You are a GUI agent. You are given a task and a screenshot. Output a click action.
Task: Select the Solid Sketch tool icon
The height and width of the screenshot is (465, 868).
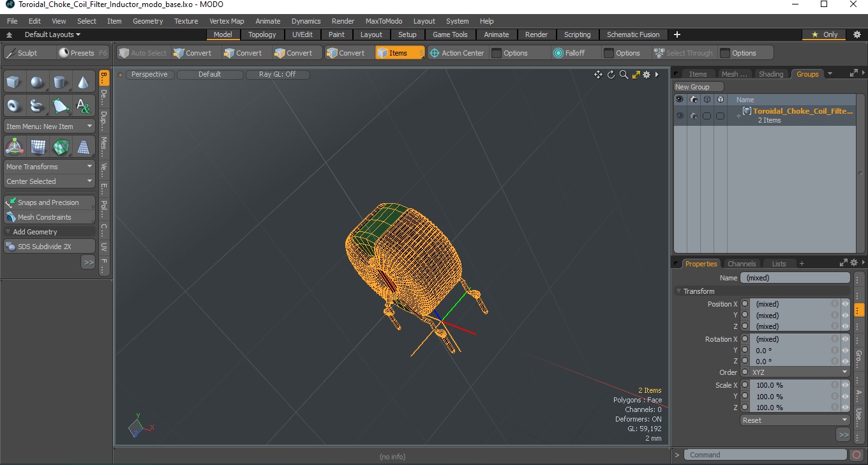pyautogui.click(x=37, y=105)
